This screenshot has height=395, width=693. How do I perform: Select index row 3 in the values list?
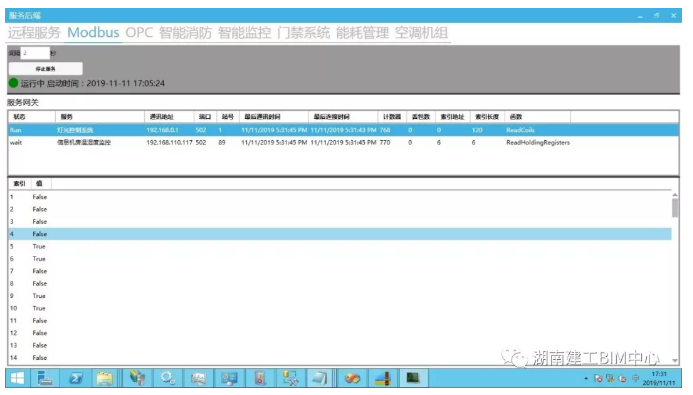pos(340,221)
